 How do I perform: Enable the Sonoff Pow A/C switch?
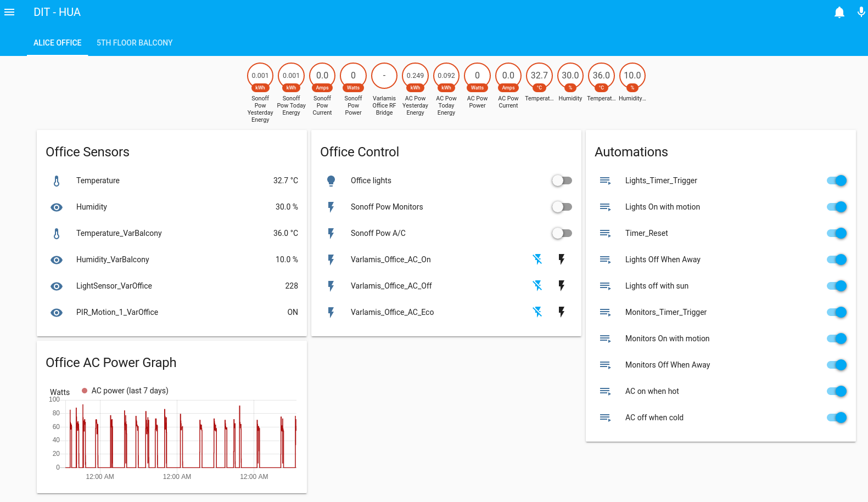pyautogui.click(x=562, y=233)
